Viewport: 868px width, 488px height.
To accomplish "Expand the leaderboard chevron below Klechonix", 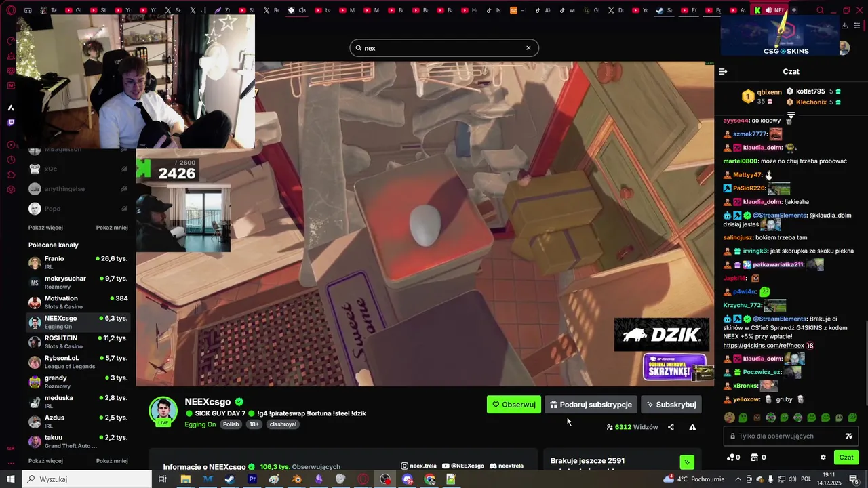I will 791,115.
